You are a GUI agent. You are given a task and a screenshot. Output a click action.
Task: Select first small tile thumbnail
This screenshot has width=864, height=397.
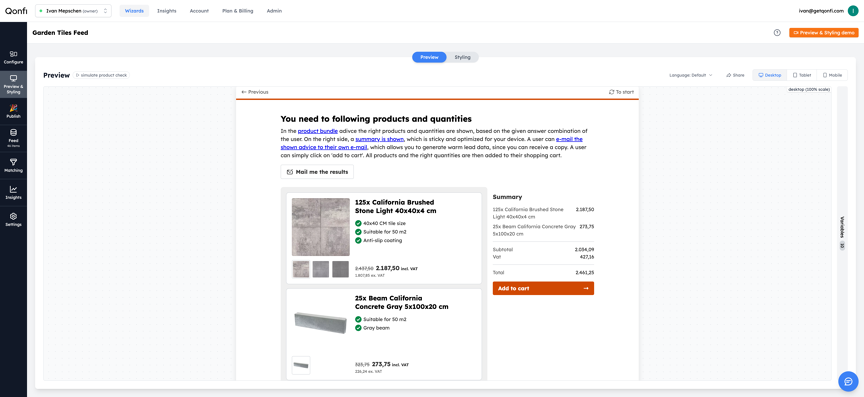(x=301, y=269)
